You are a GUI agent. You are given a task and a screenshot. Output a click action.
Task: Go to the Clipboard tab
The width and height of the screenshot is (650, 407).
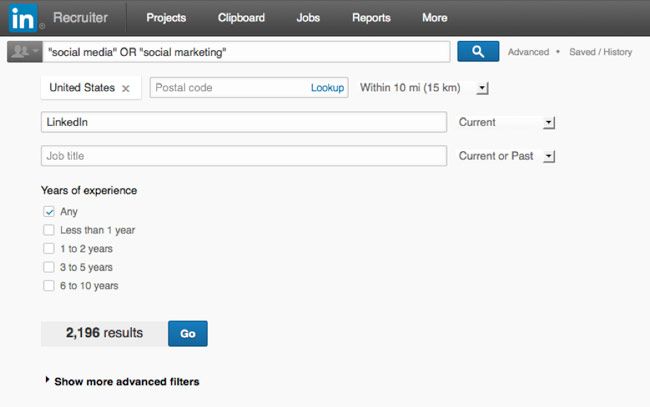click(241, 18)
